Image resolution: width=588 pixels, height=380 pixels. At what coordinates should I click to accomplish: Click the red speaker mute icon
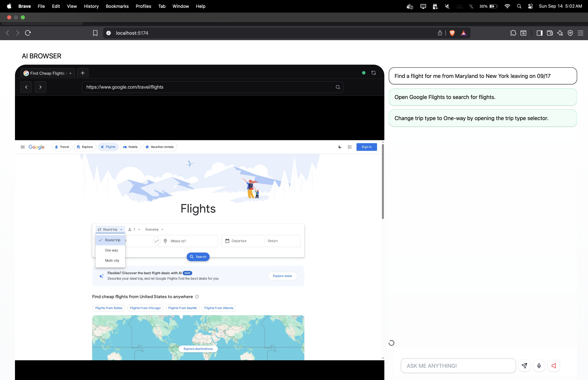point(554,366)
